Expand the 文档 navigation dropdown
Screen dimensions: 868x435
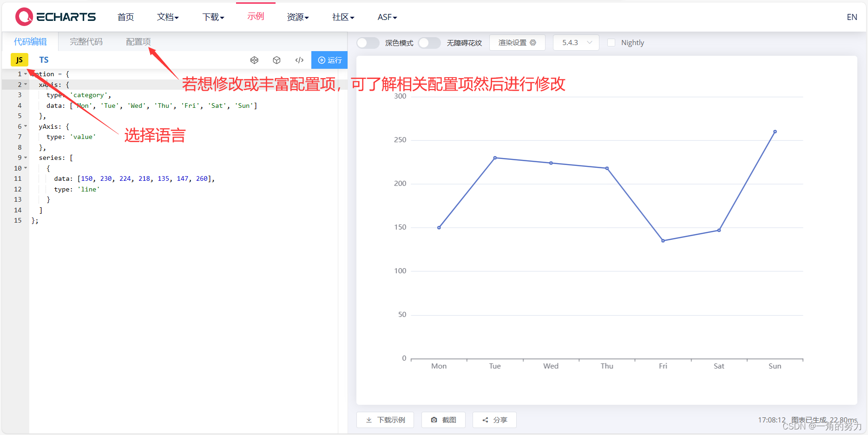(167, 17)
